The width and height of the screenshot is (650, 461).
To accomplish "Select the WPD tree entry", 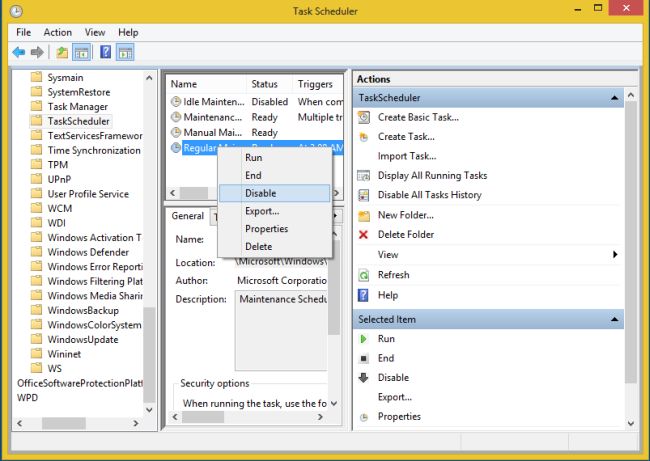I will [x=27, y=398].
